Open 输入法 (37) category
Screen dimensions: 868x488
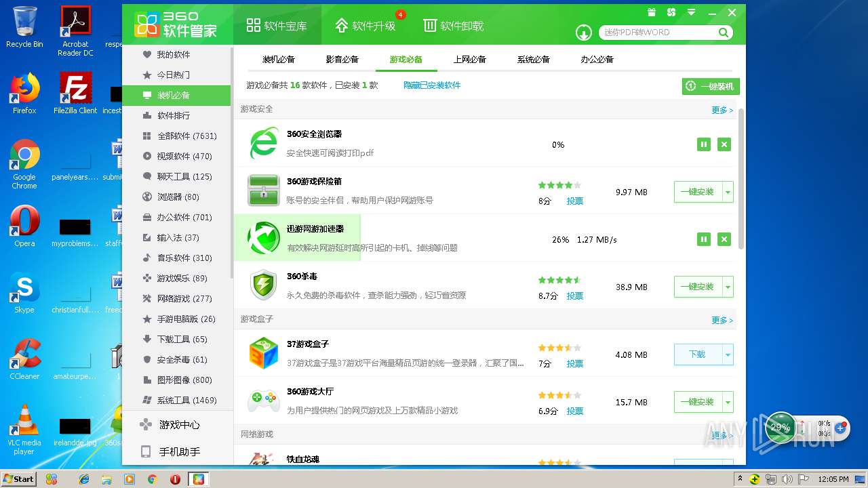[x=176, y=237]
